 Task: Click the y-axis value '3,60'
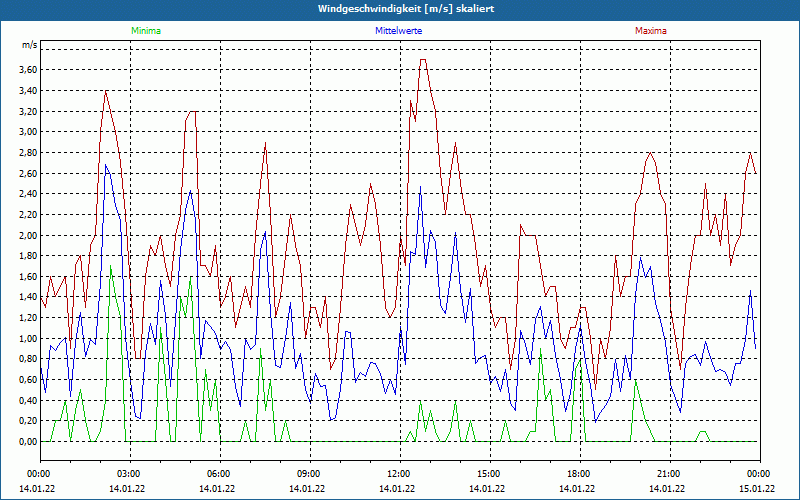[28, 70]
